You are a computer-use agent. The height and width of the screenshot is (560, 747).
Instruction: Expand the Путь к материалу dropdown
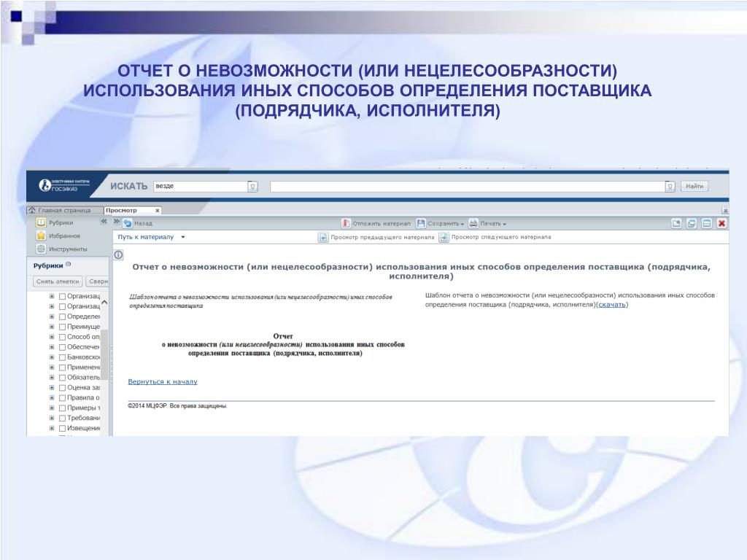point(183,237)
